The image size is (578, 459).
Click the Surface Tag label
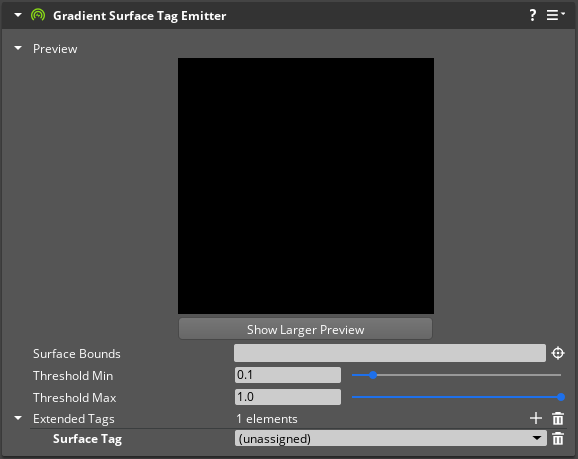[x=87, y=439]
